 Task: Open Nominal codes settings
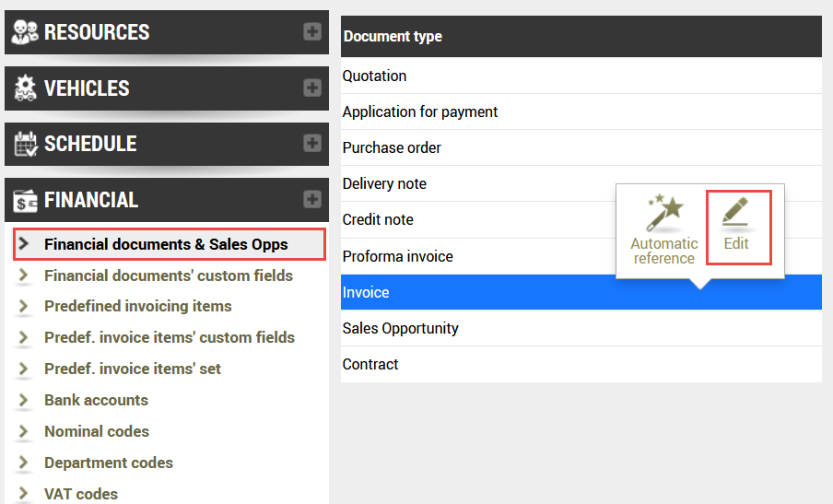point(96,431)
